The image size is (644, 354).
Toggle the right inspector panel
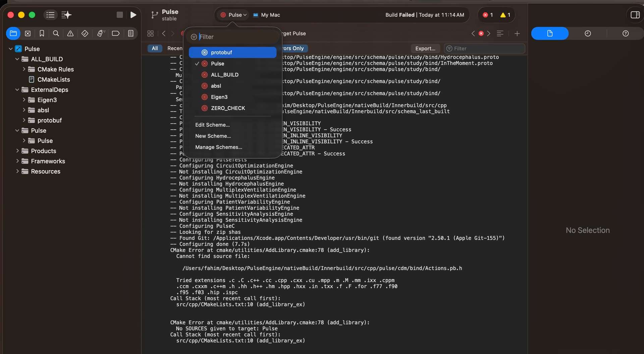pos(635,15)
